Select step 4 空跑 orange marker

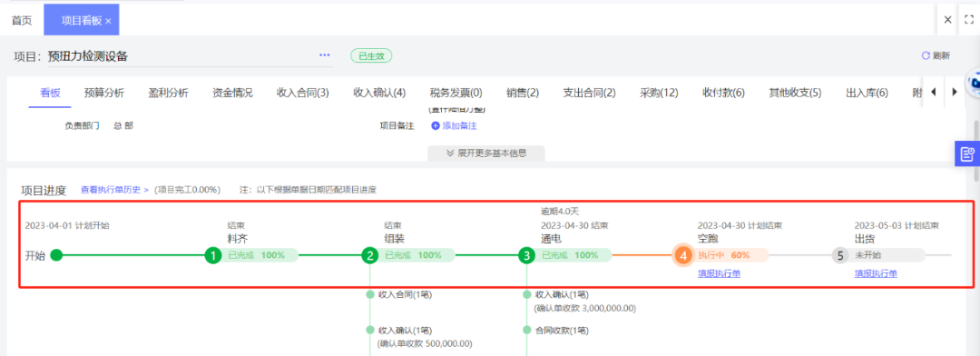683,255
